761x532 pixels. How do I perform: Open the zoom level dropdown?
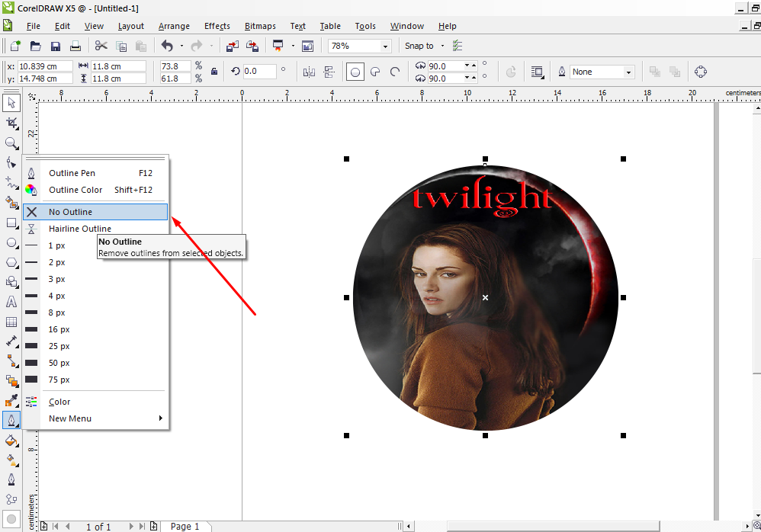click(x=385, y=46)
